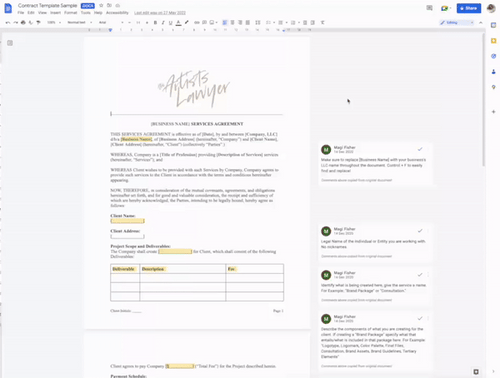Click the blue Share button
Screen dimensions: 500x378
(469, 8)
